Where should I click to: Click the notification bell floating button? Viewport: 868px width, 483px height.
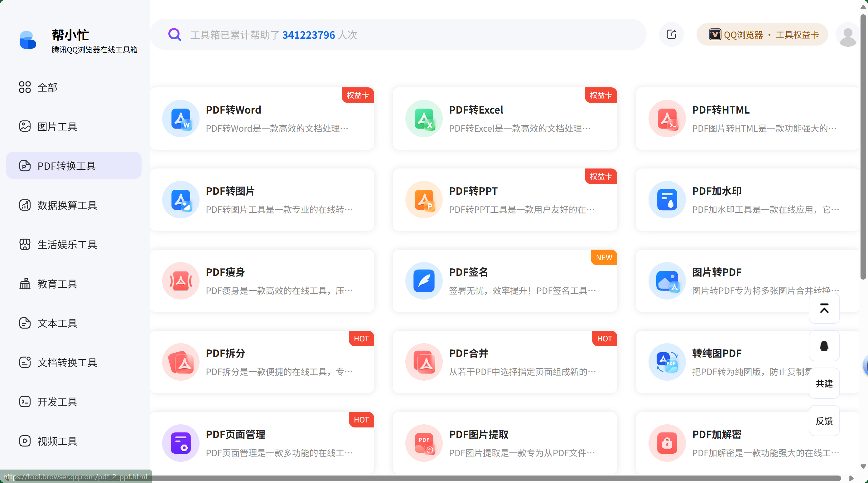pos(824,346)
